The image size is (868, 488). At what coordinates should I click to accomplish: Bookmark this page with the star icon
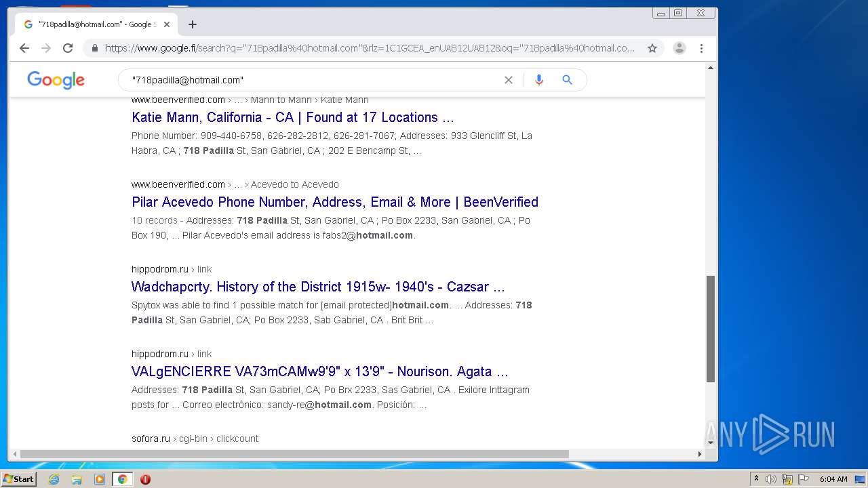(652, 48)
